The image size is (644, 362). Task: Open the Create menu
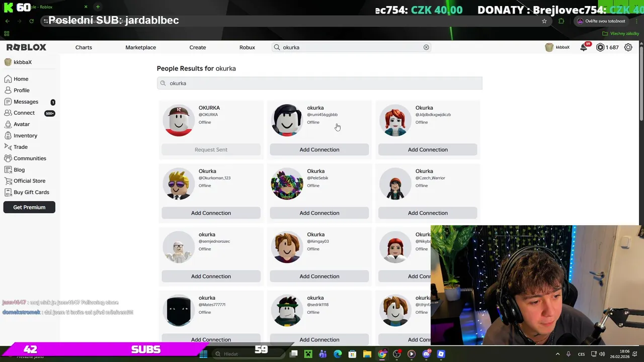[x=198, y=47]
